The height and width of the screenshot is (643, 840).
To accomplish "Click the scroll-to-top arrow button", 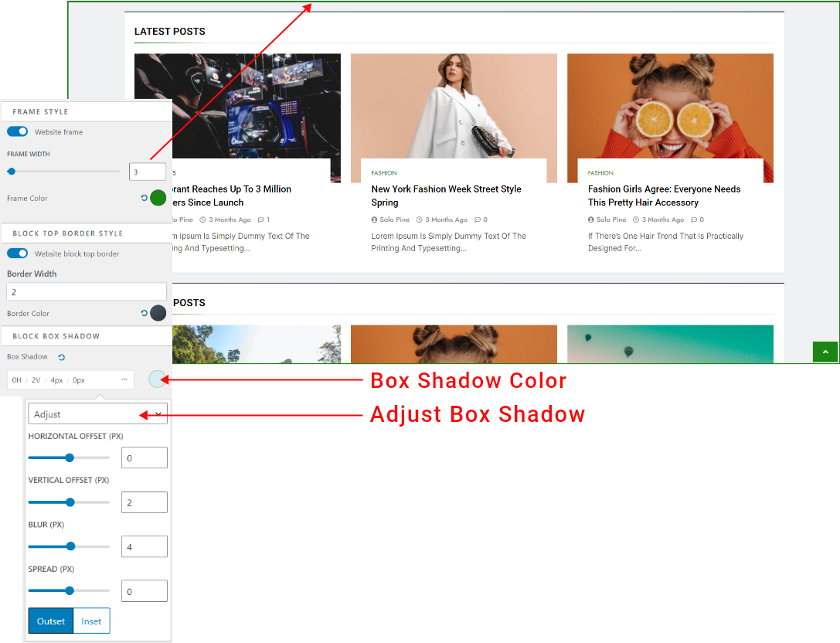I will pyautogui.click(x=825, y=352).
